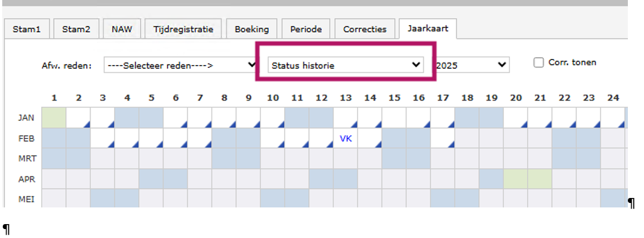Enable the Corr. tonen checkbox
This screenshot has width=644, height=238.
538,63
